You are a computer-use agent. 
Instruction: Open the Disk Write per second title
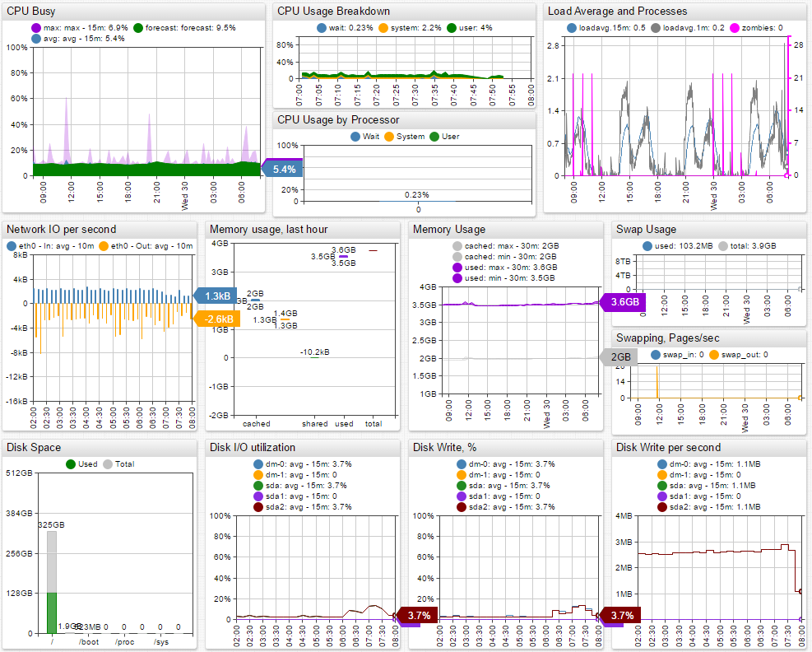[x=669, y=448]
